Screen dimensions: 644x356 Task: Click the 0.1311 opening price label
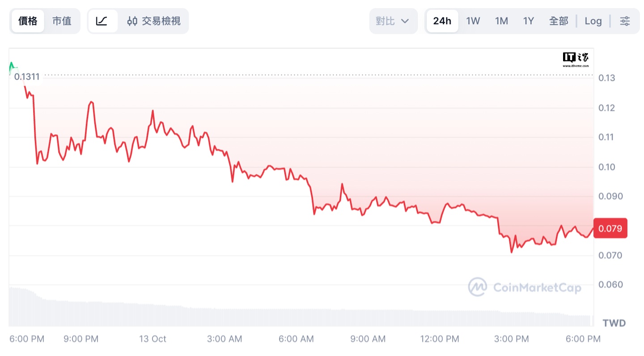click(27, 77)
